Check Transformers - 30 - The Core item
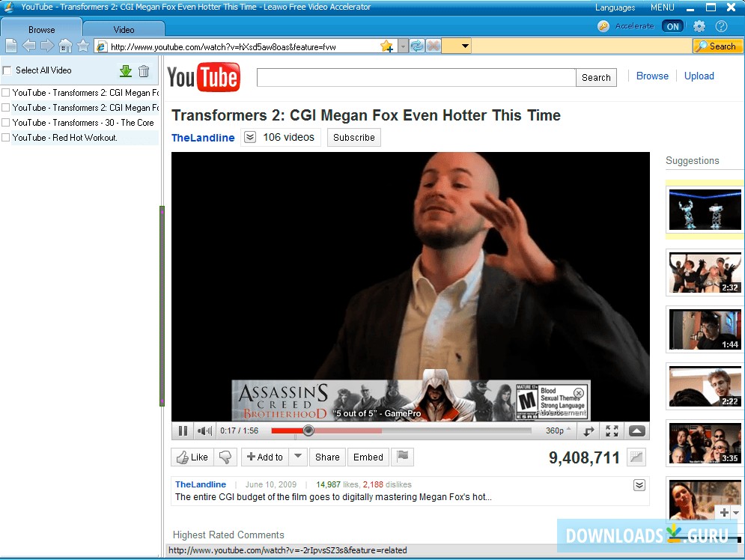This screenshot has width=745, height=560. 6,123
